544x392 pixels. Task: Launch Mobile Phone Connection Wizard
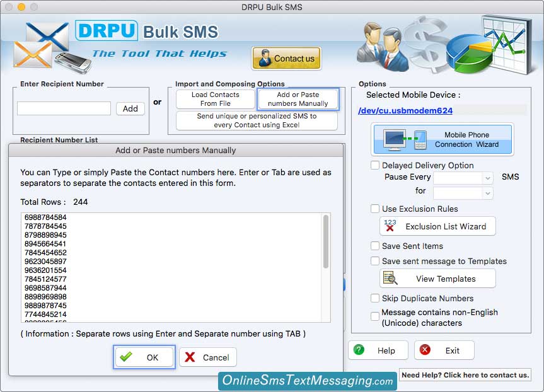click(443, 139)
